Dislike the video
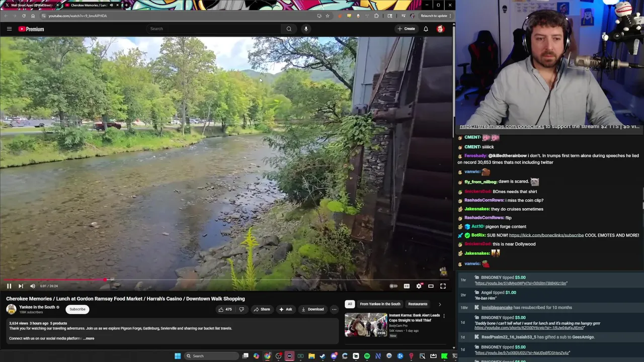Viewport: 644px width, 362px height. pyautogui.click(x=242, y=309)
